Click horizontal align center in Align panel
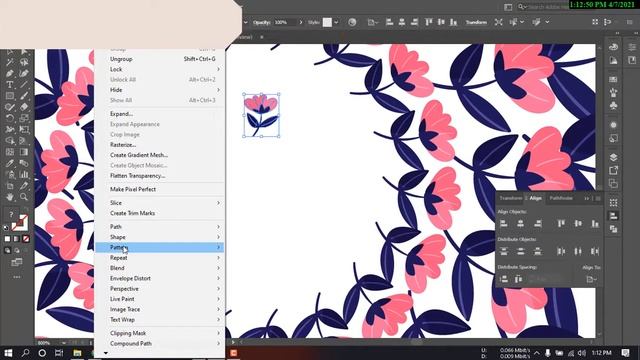Image resolution: width=640 pixels, height=360 pixels. coord(520,223)
